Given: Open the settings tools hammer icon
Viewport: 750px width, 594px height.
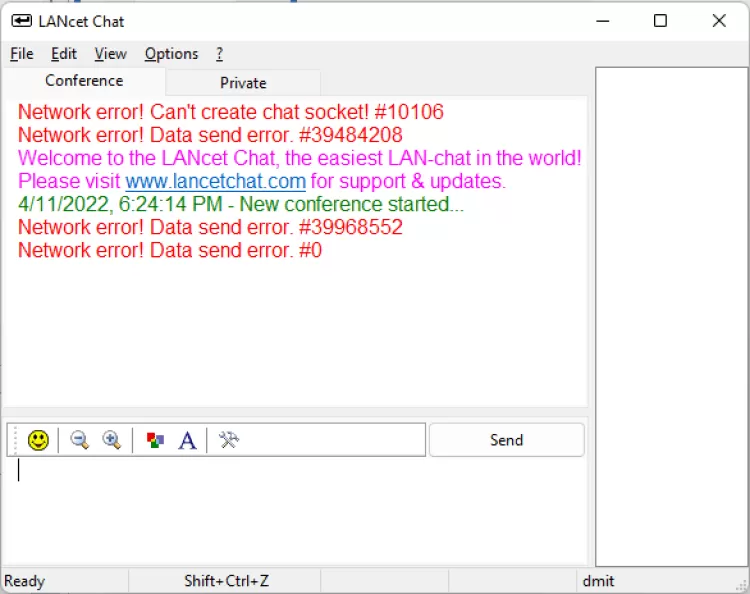Looking at the screenshot, I should pos(229,440).
